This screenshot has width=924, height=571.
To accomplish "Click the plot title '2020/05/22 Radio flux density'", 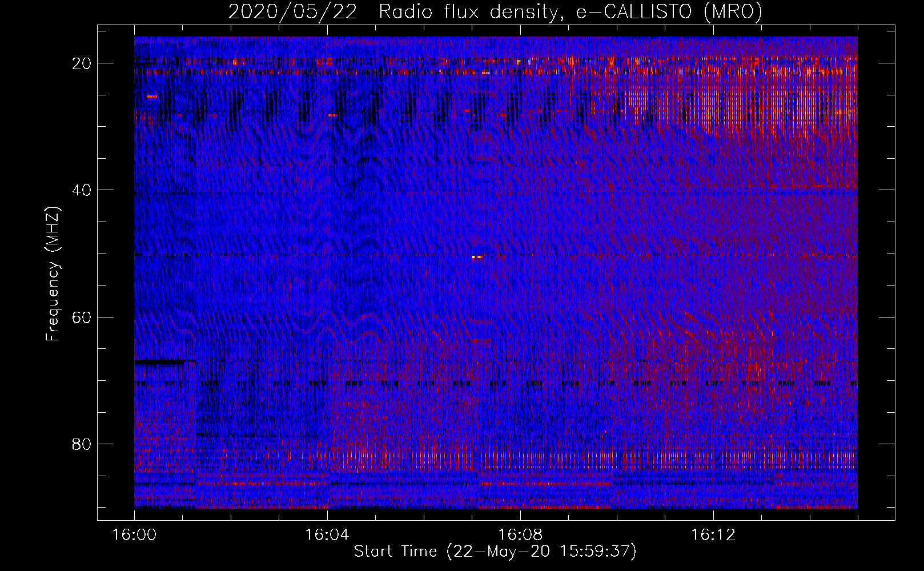I will (392, 11).
